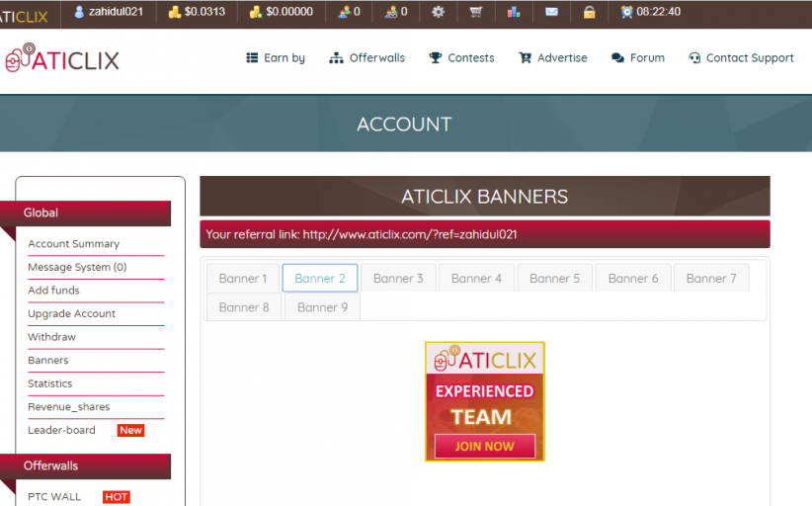Click the $0.0313 balance coins icon

pyautogui.click(x=175, y=12)
